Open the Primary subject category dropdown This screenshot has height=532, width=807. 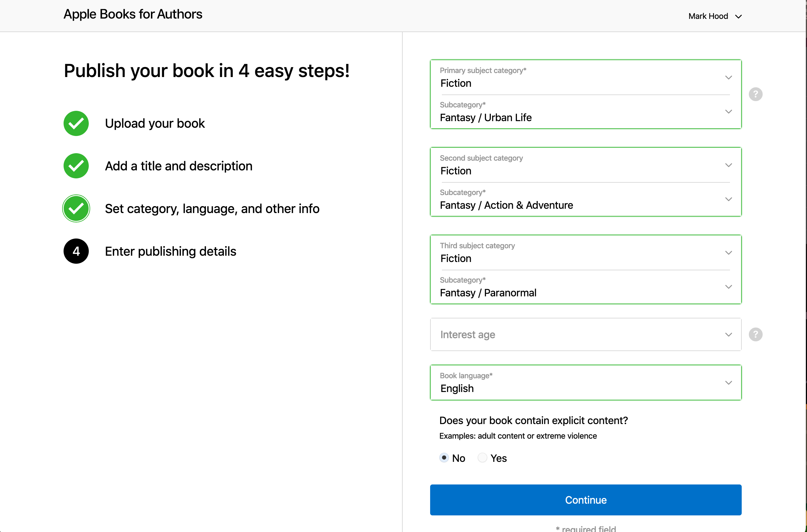(x=585, y=78)
